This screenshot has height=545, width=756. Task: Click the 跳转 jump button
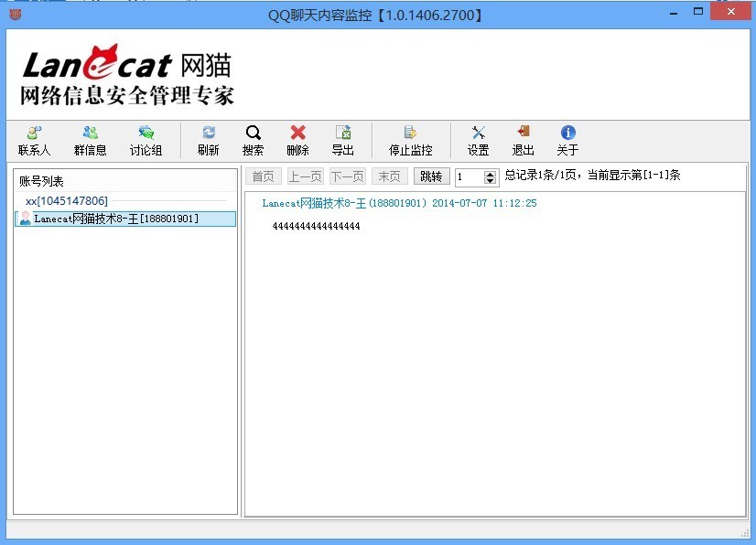click(x=431, y=176)
